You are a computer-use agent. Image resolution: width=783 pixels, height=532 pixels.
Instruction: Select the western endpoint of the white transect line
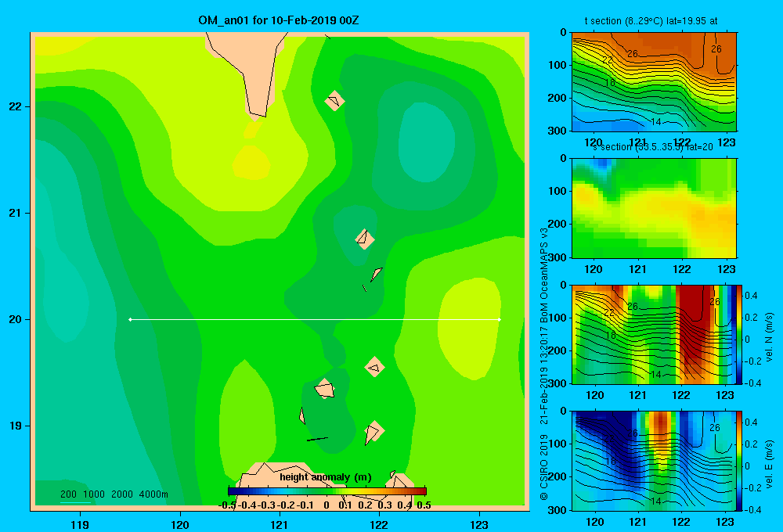[x=130, y=319]
